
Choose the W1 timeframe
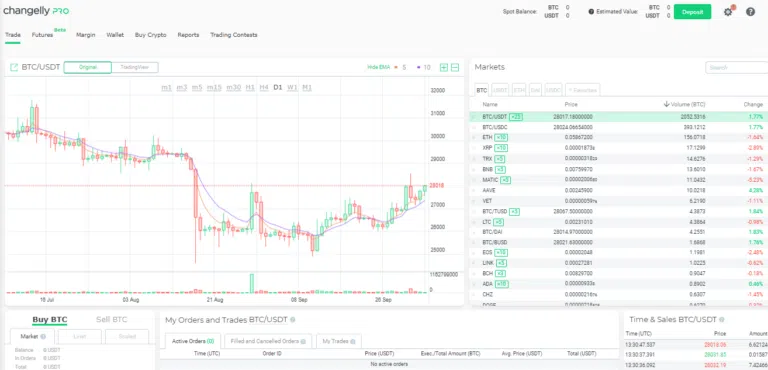click(292, 88)
